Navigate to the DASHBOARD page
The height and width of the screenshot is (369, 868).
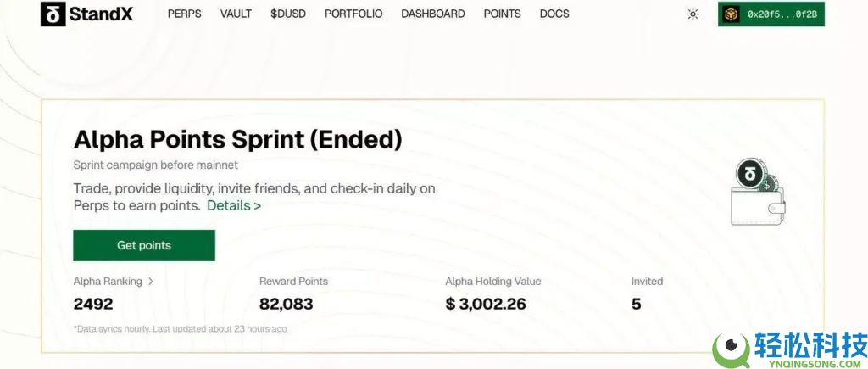click(x=432, y=14)
